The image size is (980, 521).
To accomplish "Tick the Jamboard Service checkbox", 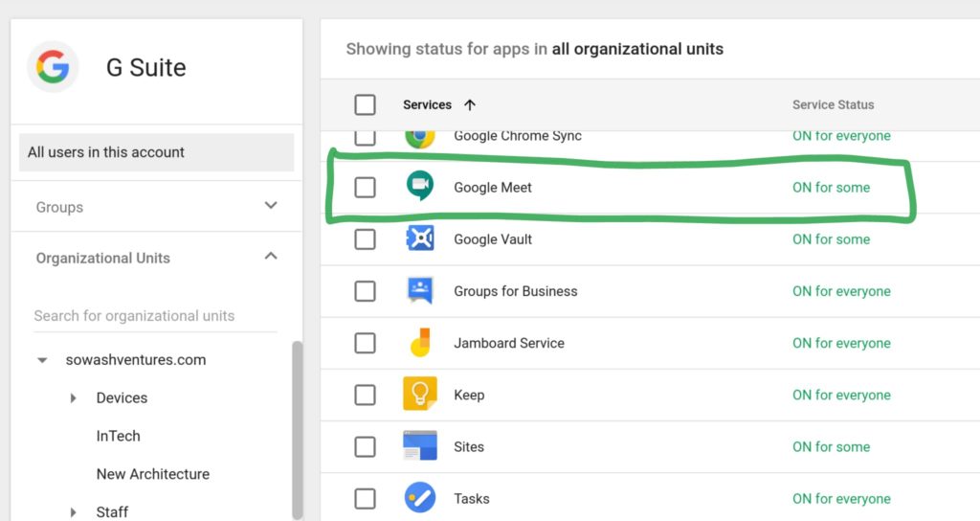I will tap(365, 343).
